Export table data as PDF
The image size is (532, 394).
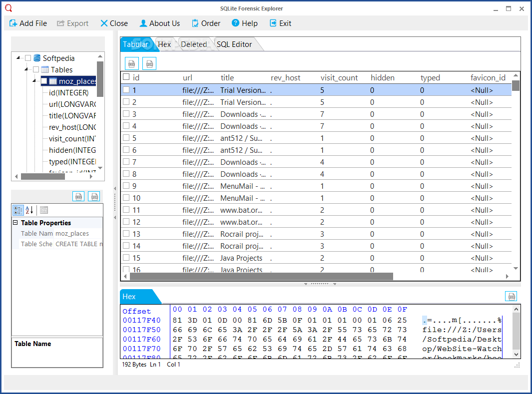click(x=149, y=63)
